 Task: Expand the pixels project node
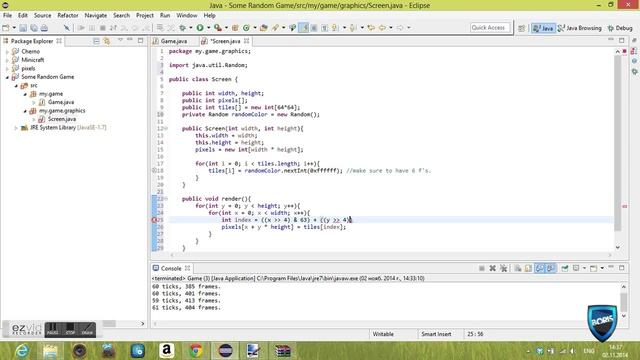7,69
